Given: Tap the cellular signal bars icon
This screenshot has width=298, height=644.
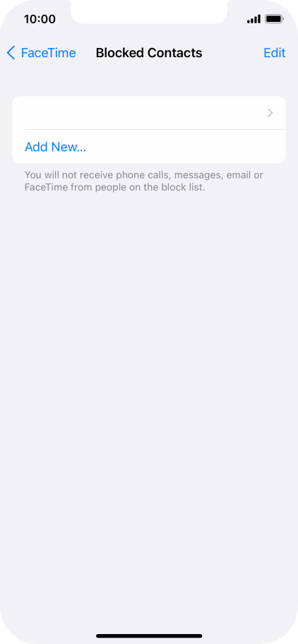Looking at the screenshot, I should 254,19.
